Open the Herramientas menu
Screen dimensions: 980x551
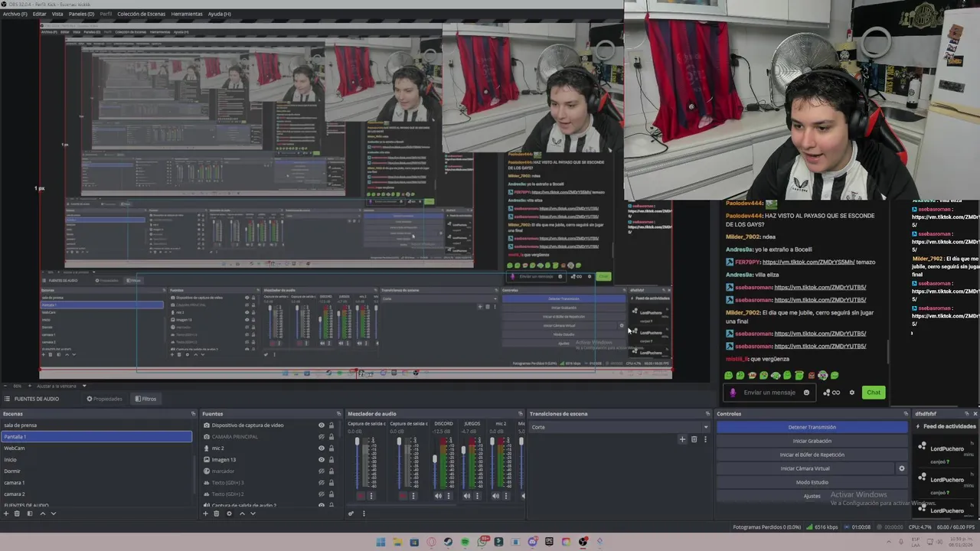coord(187,14)
